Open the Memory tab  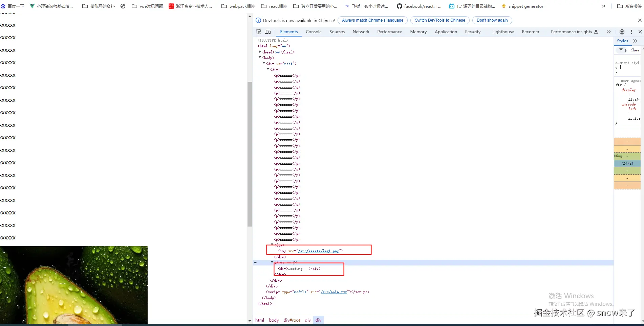click(x=418, y=32)
